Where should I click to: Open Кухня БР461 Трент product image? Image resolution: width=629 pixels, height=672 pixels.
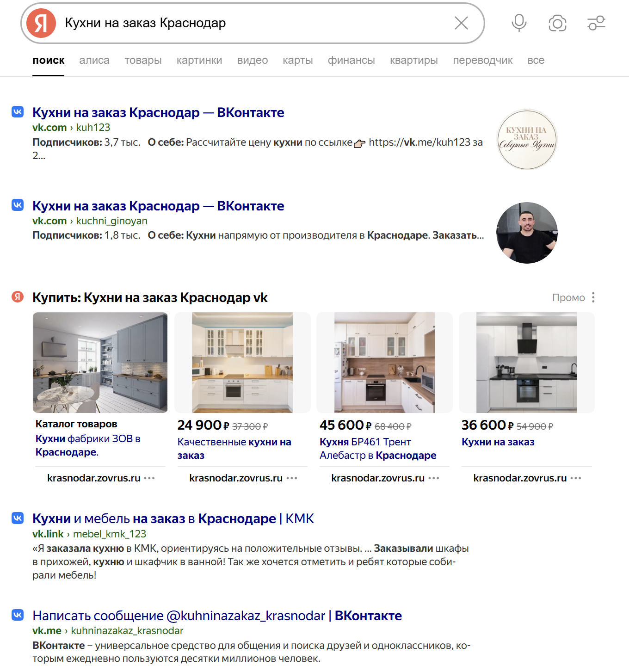click(x=384, y=363)
